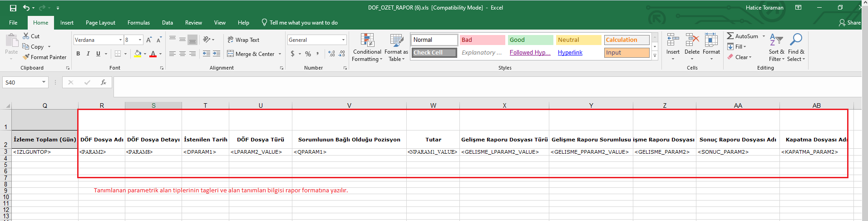868x221 pixels.
Task: Toggle center horizontally icon
Action: click(182, 54)
